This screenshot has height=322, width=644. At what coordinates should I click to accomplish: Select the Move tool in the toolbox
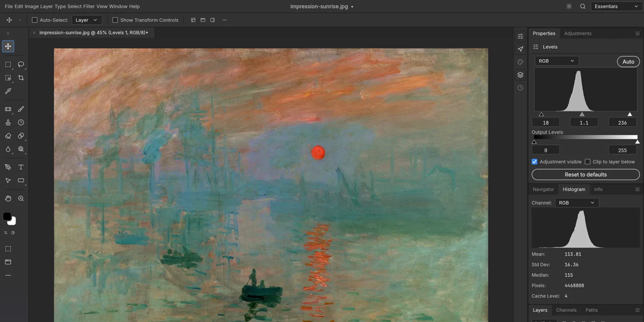(8, 46)
